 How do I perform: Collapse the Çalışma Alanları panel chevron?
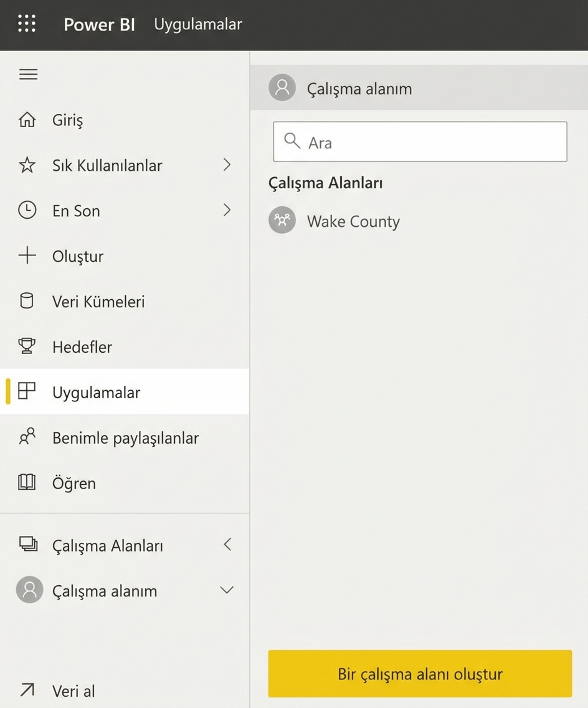click(x=227, y=545)
